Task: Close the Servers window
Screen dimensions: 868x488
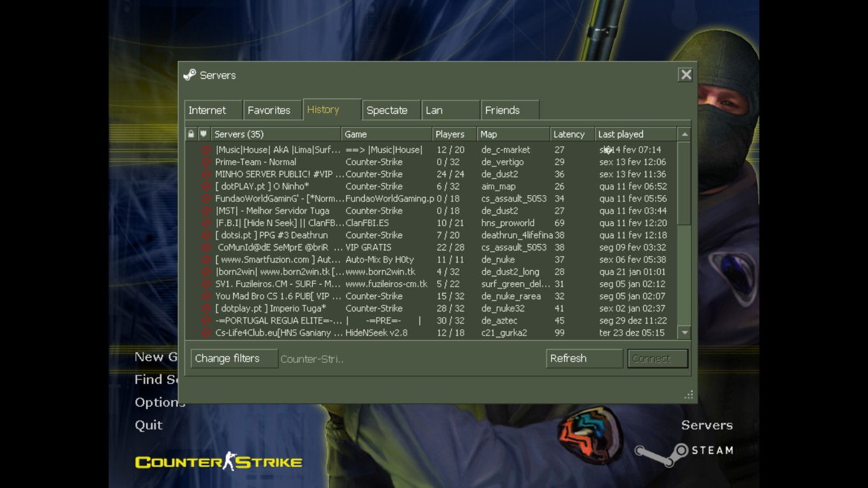Action: point(686,75)
